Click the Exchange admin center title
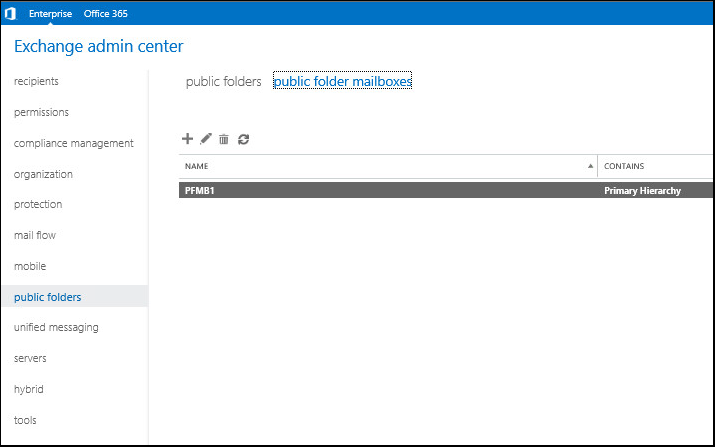This screenshot has height=447, width=715. (x=98, y=46)
